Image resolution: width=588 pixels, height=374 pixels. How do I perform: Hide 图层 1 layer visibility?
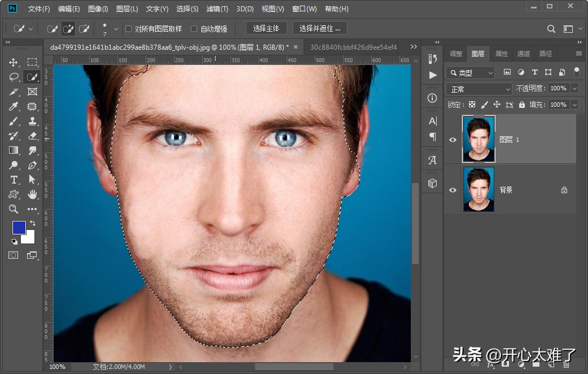[453, 140]
